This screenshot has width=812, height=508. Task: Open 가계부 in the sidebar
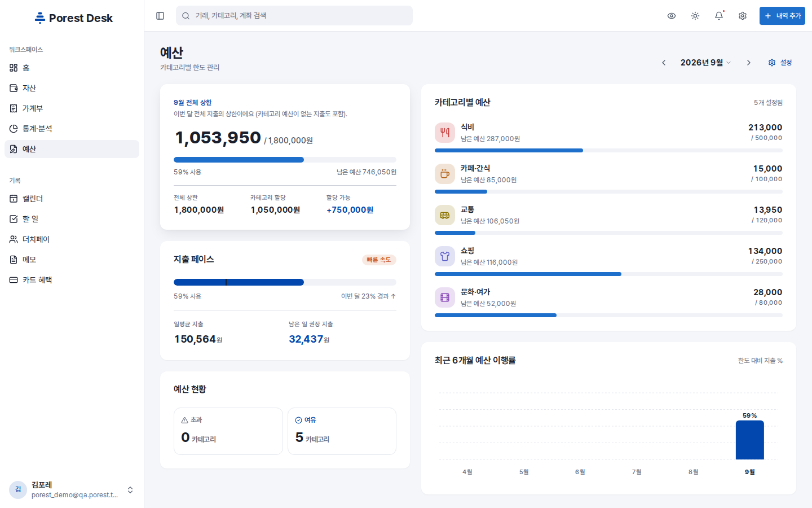click(x=72, y=108)
